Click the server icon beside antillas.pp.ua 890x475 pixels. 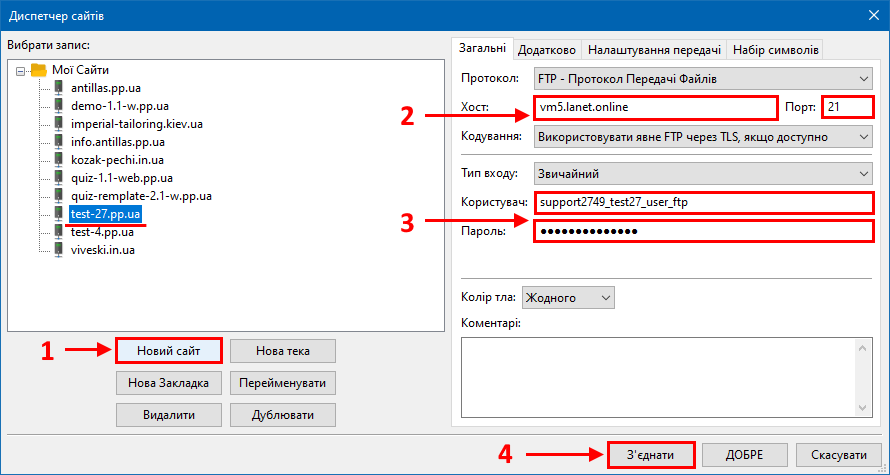(59, 88)
